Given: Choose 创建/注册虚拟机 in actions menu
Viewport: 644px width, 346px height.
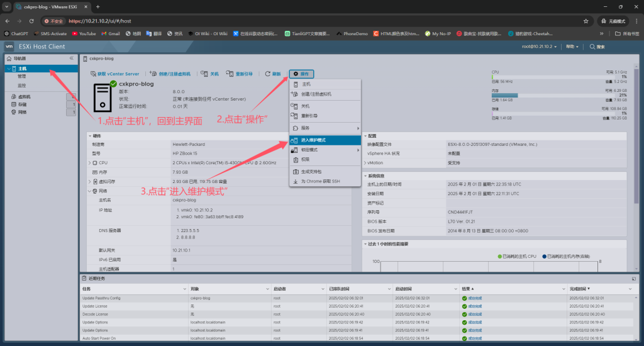Looking at the screenshot, I should pos(325,94).
